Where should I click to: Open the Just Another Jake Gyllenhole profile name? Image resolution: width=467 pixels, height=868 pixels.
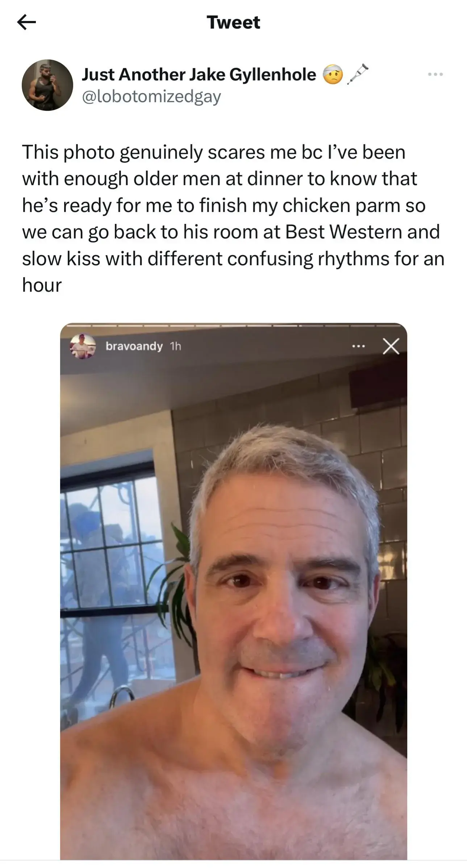click(x=199, y=75)
